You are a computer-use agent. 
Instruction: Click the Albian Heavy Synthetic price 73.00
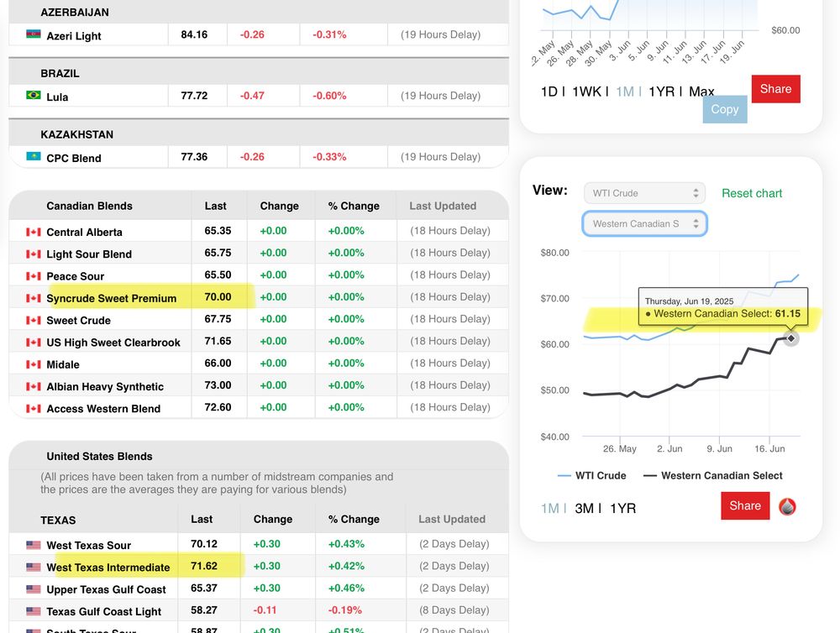[218, 385]
